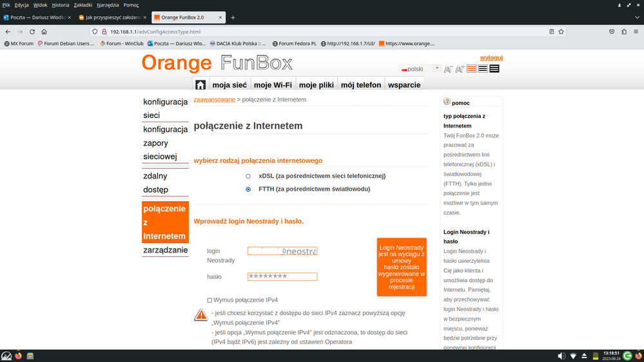Open Pomoc menu
Screen dimensions: 644x362
pos(131,5)
